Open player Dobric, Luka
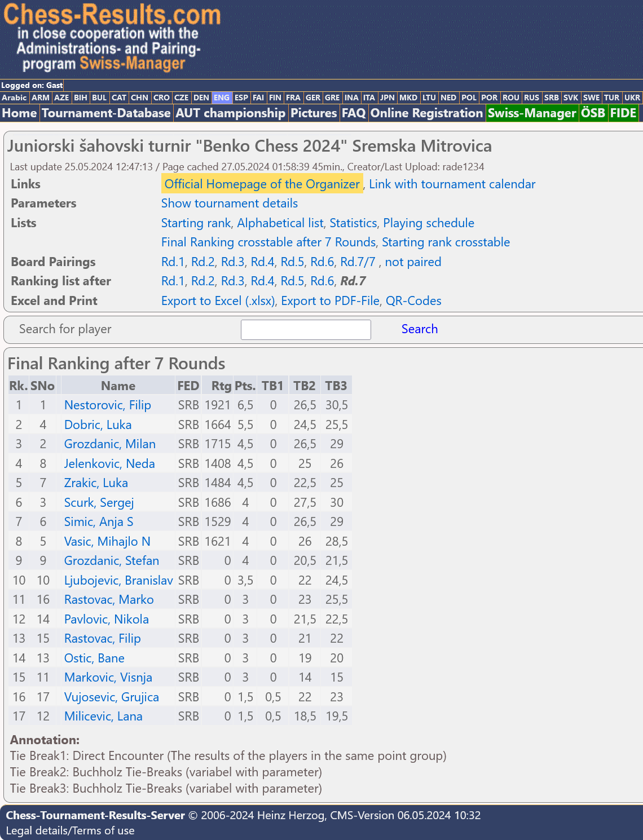This screenshot has width=643, height=840. coord(98,425)
